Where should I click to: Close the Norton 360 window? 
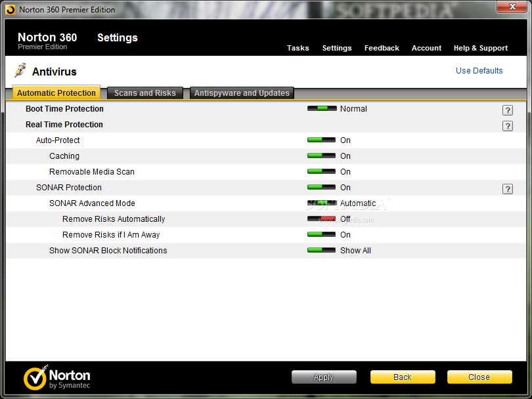pos(512,7)
